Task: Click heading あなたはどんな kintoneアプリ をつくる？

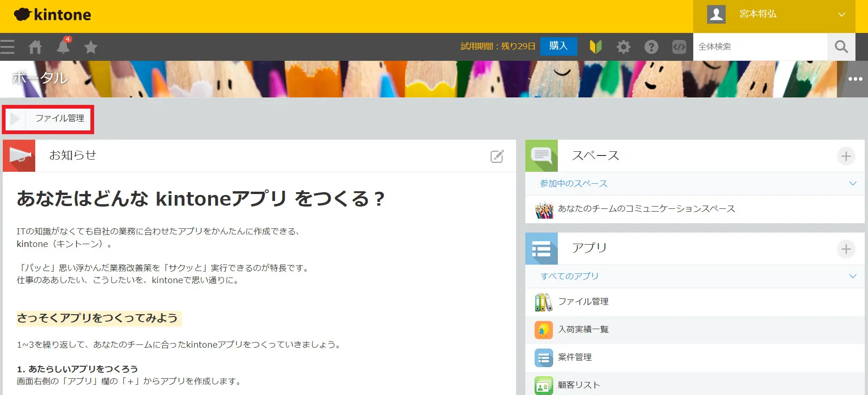Action: tap(201, 199)
